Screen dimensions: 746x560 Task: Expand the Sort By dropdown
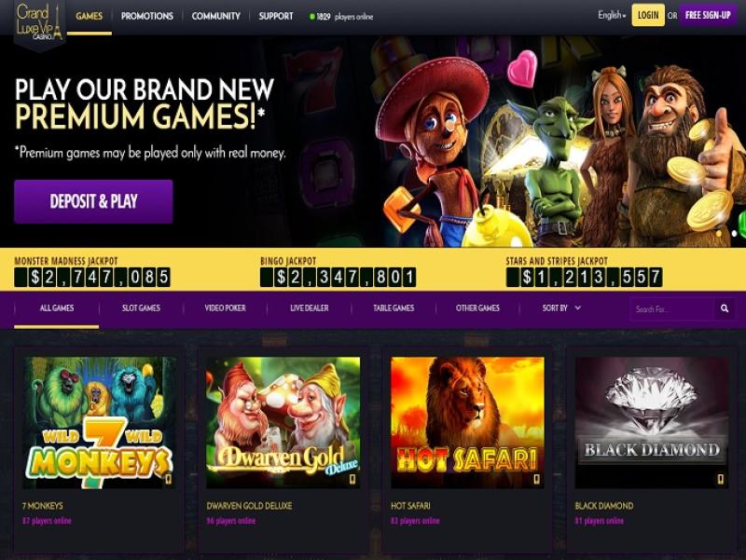(561, 308)
